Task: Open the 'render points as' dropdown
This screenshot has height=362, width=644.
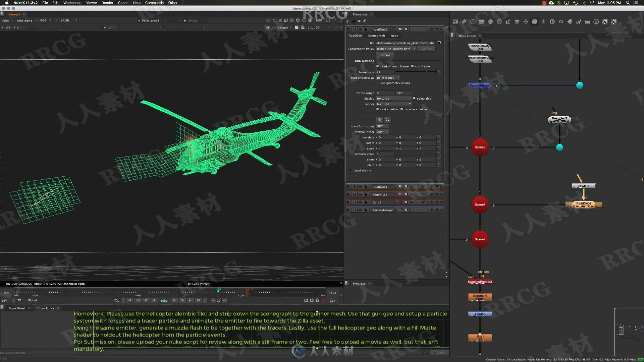Action: pyautogui.click(x=388, y=78)
